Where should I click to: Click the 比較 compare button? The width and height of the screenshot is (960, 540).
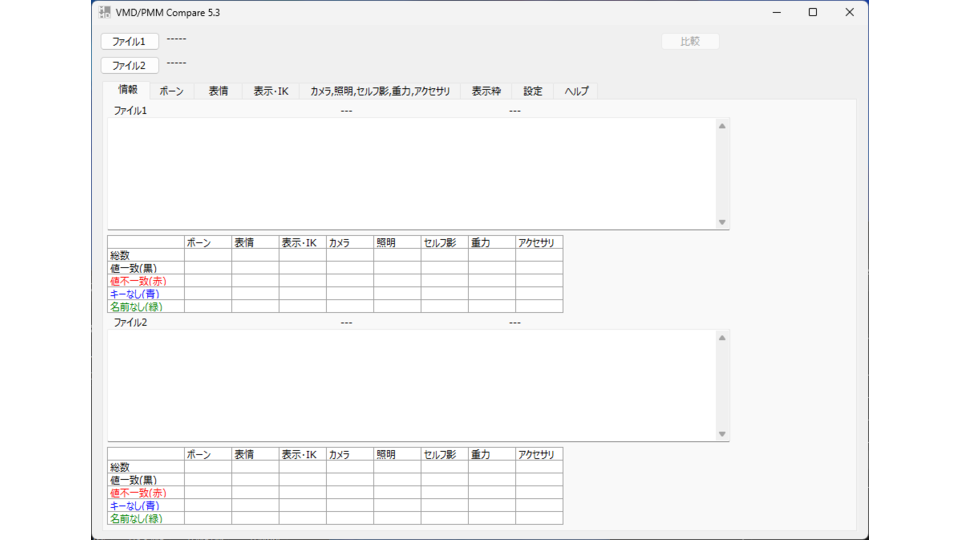pos(690,41)
